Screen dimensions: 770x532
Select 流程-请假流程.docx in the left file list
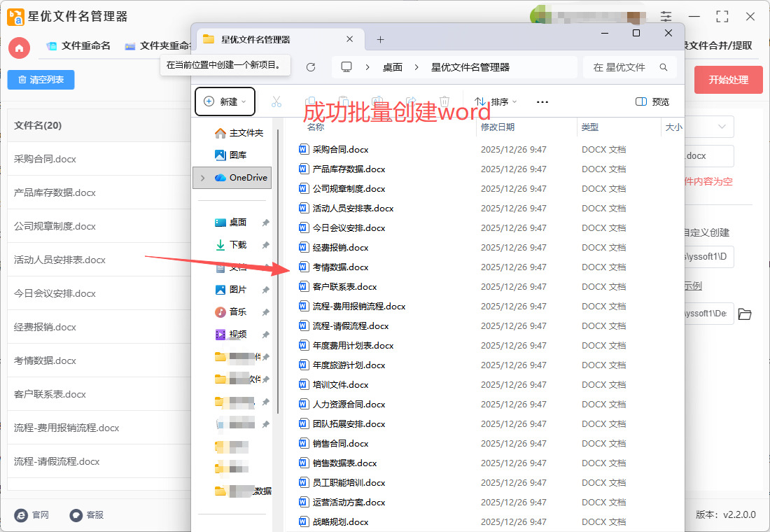pos(99,462)
